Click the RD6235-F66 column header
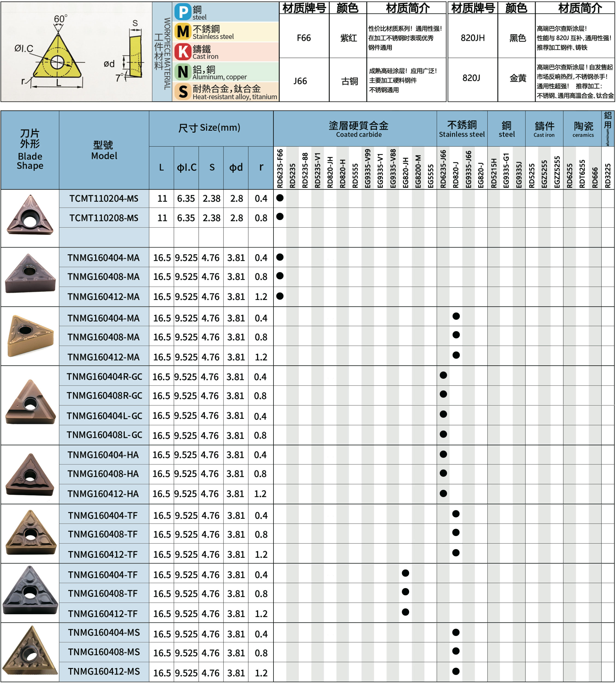Viewport: 616px width, 683px height. 280,168
